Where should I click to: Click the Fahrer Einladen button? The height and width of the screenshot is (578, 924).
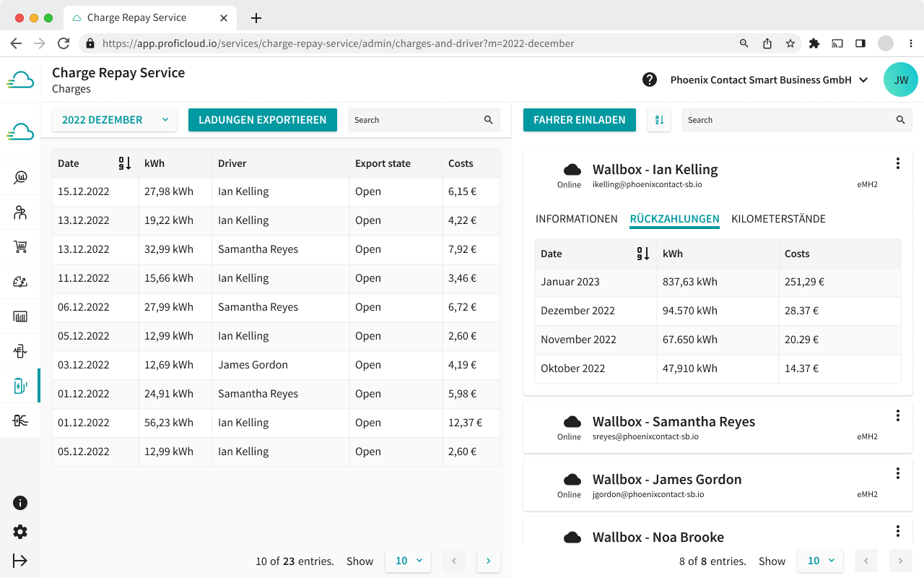579,120
